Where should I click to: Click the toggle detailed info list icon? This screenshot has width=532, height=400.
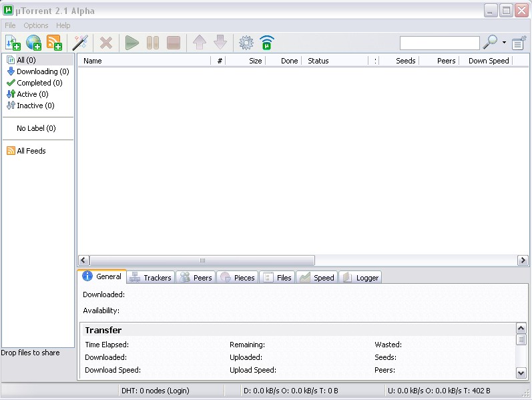click(x=519, y=43)
